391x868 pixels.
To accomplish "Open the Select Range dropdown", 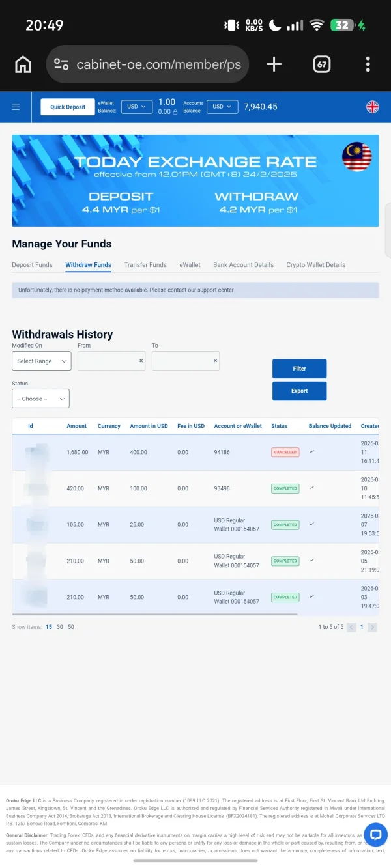I will click(42, 361).
